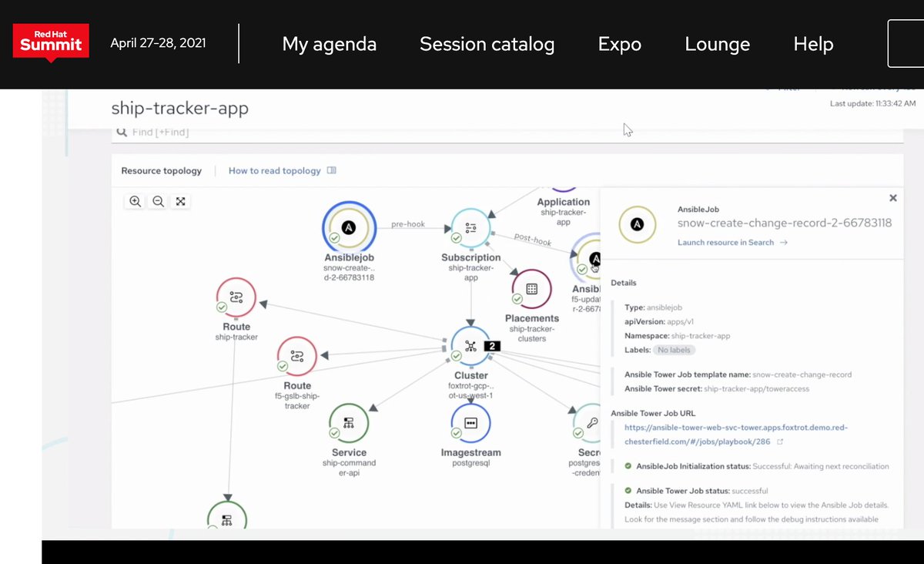Click the No labels tag
This screenshot has width=924, height=564.
click(x=674, y=350)
